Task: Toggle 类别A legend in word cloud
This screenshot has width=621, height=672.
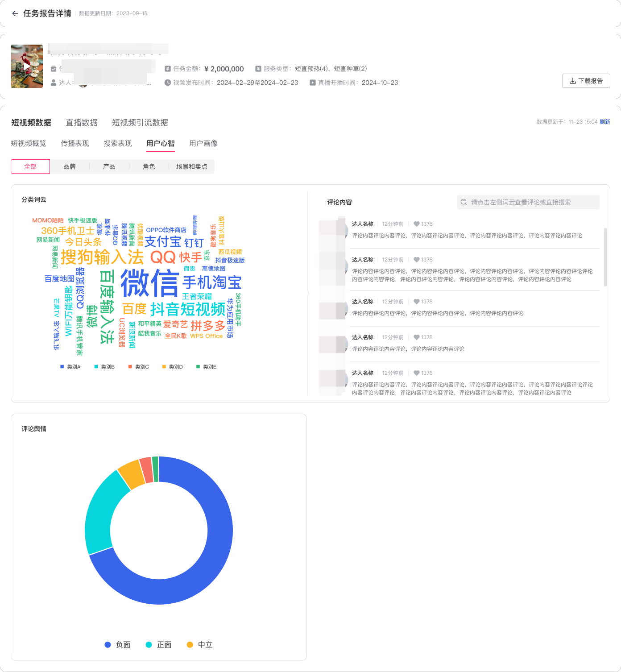Action: coord(70,367)
